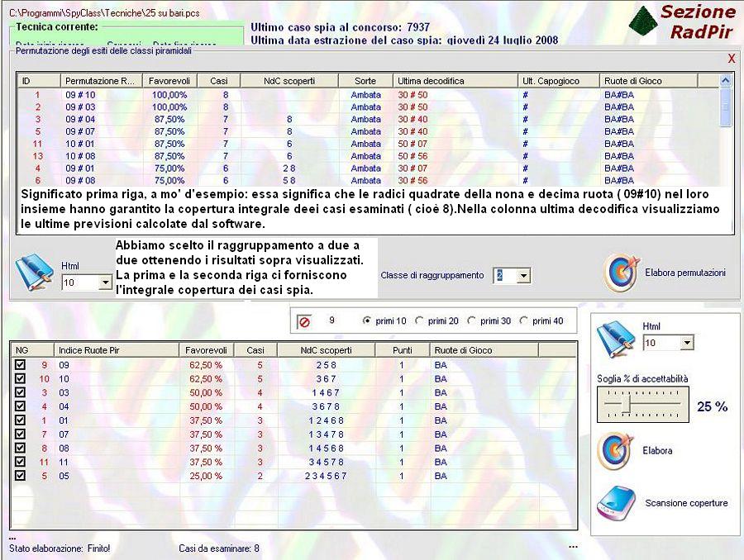
Task: Toggle the checkbox for row index 04
Action: click(x=20, y=406)
